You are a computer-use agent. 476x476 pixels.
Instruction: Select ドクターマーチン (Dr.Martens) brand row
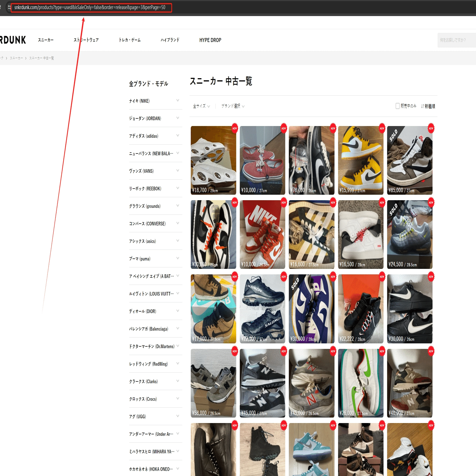(x=155, y=346)
